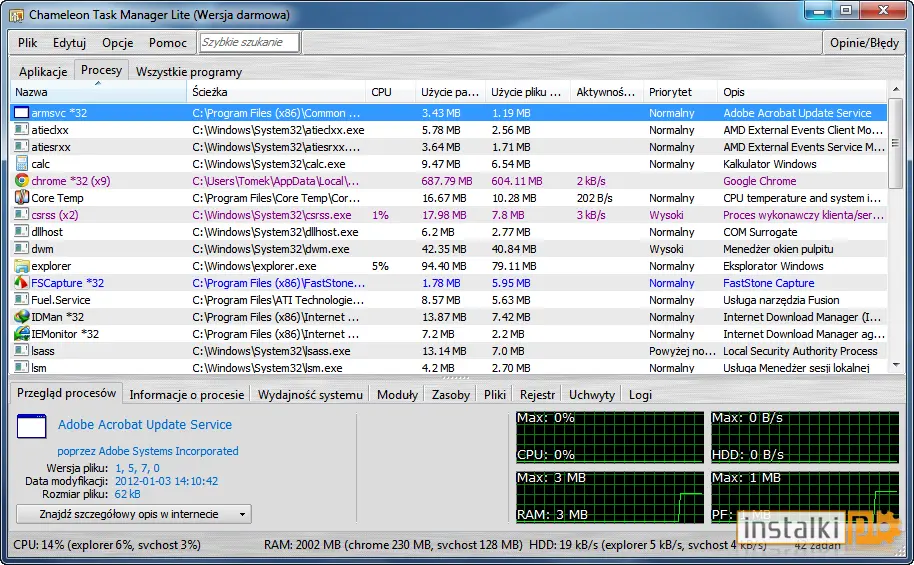
Task: Open the Edytuj menu
Action: tap(69, 43)
